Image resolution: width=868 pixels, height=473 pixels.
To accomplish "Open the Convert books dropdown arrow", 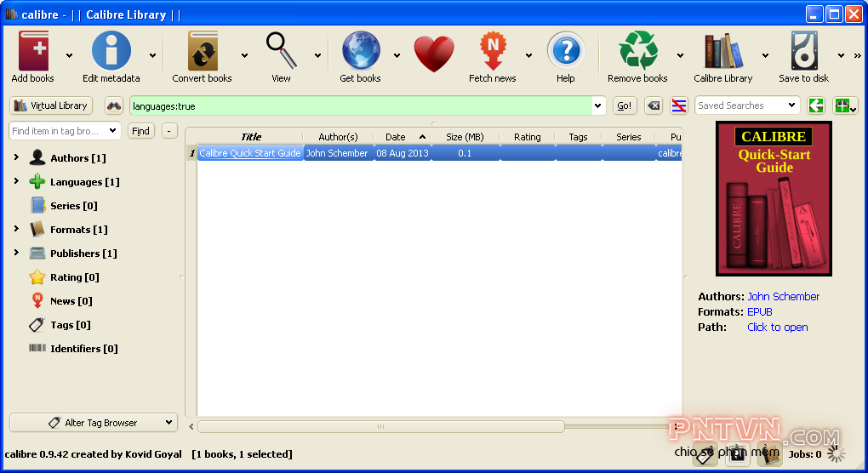I will tap(244, 55).
